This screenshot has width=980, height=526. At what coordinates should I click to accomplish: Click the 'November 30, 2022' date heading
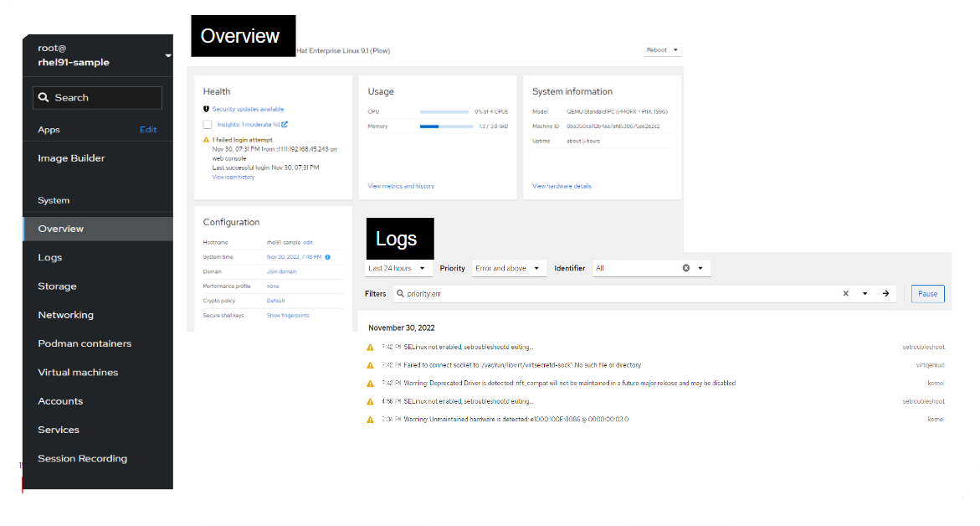pyautogui.click(x=401, y=327)
